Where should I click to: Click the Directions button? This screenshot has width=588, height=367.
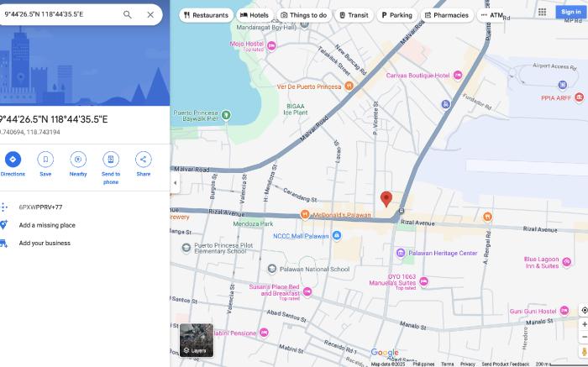13,160
